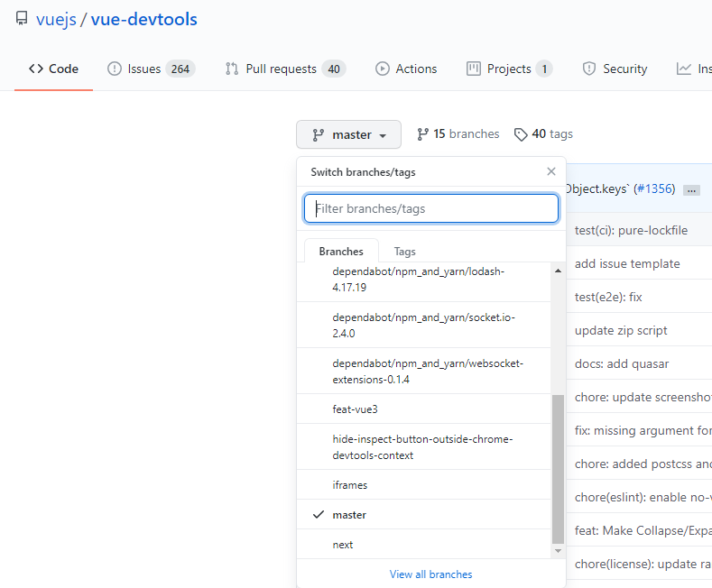712x588 pixels.
Task: Click the Projects board icon
Action: point(474,69)
